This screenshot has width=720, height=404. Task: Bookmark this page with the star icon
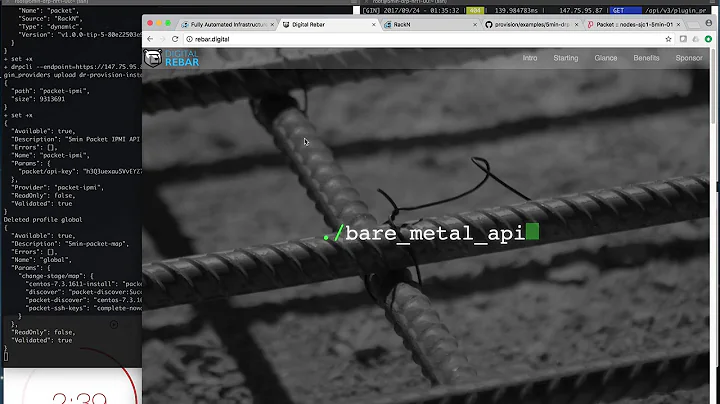(x=669, y=39)
